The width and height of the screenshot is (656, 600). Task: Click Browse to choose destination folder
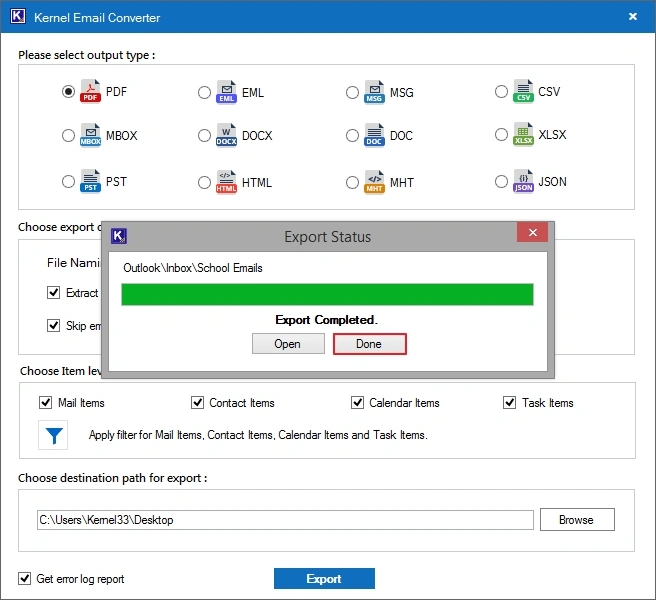pyautogui.click(x=577, y=519)
